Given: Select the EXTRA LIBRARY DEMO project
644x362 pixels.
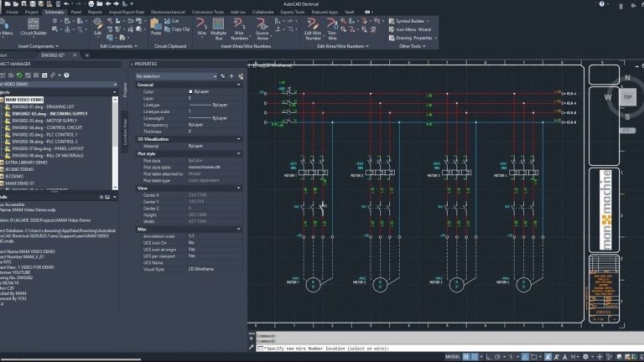Looking at the screenshot, I should 26,163.
